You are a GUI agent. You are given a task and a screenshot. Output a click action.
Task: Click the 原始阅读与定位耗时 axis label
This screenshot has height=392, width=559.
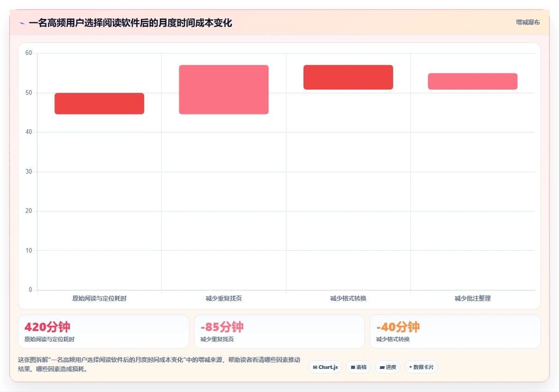pyautogui.click(x=99, y=299)
